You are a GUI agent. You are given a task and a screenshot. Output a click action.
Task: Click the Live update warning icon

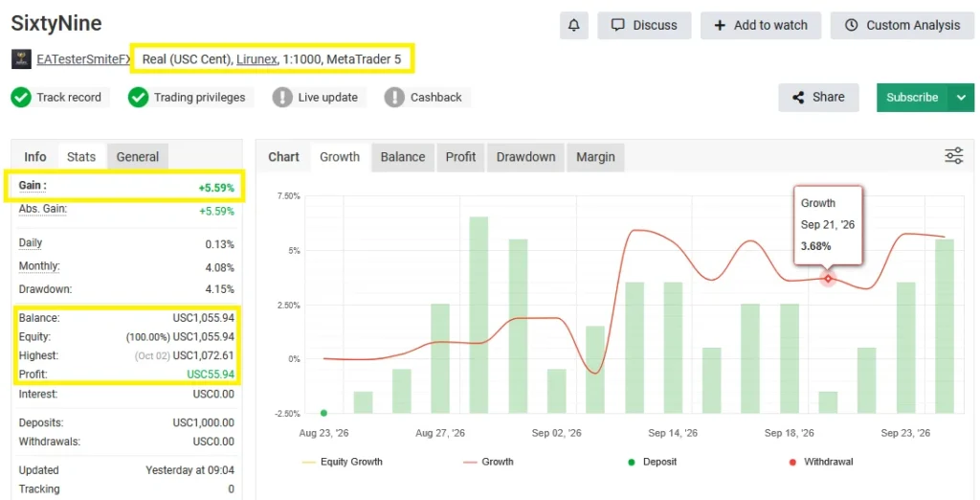tap(282, 98)
